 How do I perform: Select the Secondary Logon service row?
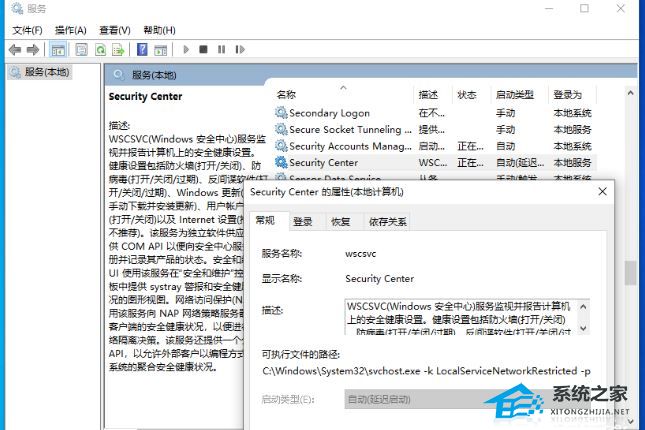tap(434, 113)
